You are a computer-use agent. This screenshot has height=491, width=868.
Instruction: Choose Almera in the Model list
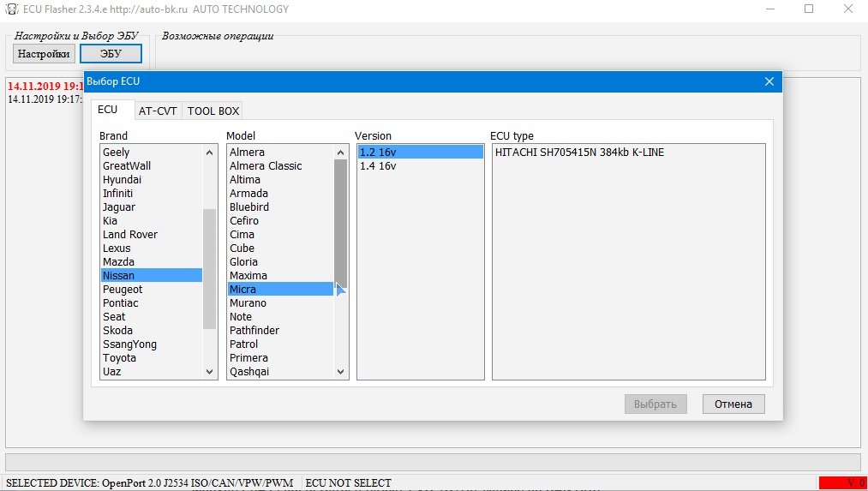[281, 153]
